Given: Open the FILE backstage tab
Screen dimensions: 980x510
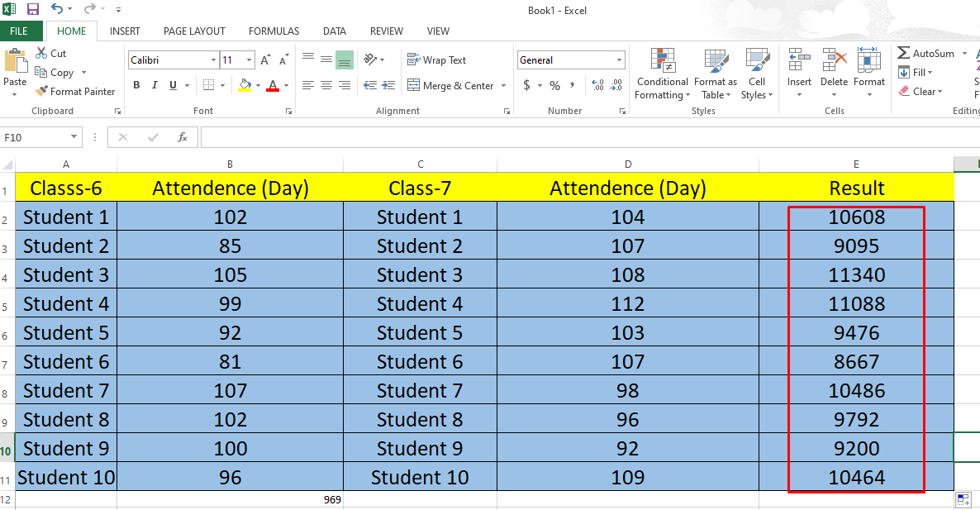Looking at the screenshot, I should (x=19, y=31).
